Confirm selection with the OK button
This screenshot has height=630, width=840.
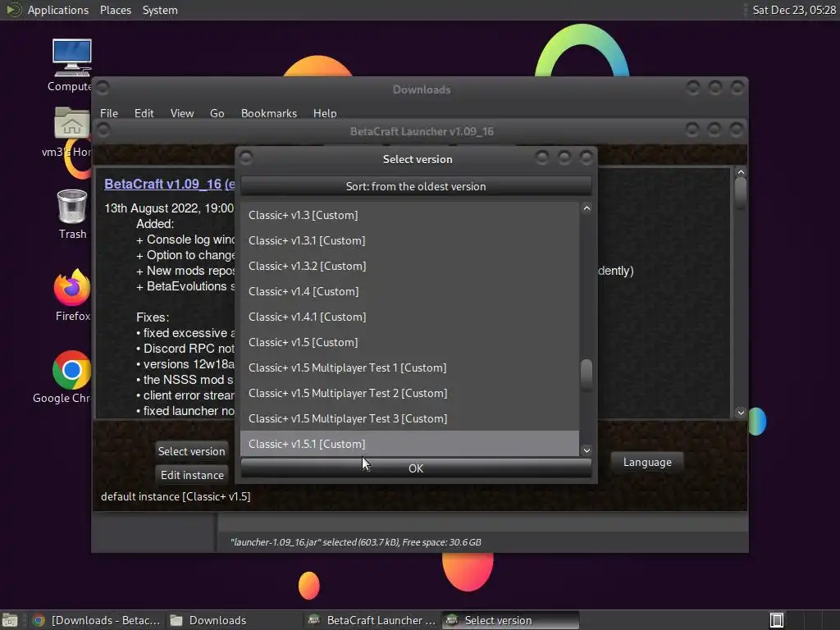pos(416,468)
